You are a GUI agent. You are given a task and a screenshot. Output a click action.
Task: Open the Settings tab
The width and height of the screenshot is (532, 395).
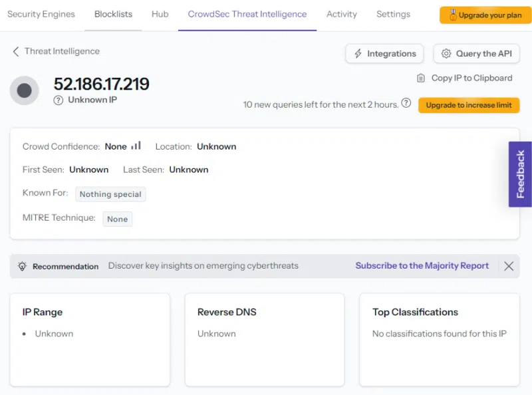393,14
